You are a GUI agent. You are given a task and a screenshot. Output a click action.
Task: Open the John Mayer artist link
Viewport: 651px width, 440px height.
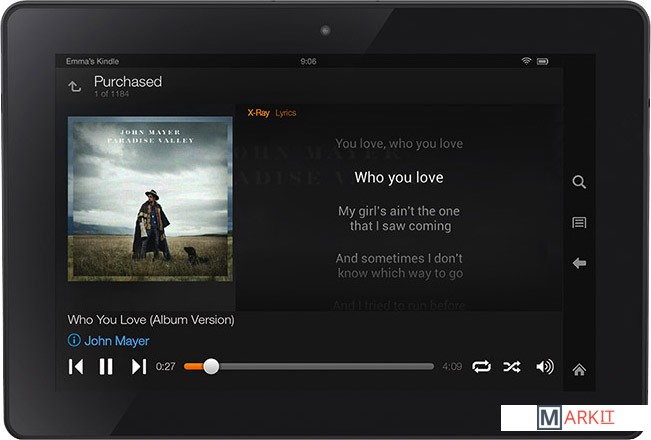116,341
